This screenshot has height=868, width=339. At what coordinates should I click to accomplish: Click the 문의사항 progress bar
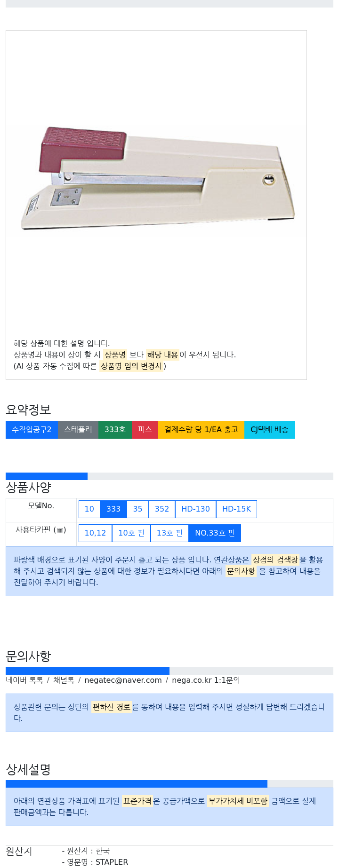pos(169,671)
